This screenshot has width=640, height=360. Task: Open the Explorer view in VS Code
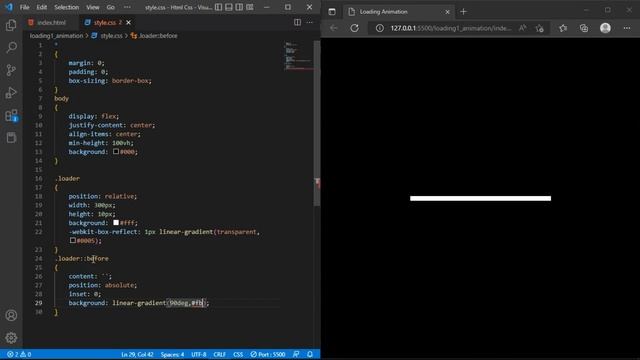pyautogui.click(x=11, y=25)
